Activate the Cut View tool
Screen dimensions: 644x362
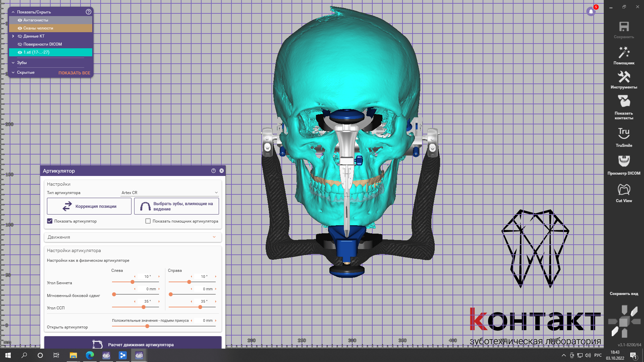point(624,193)
